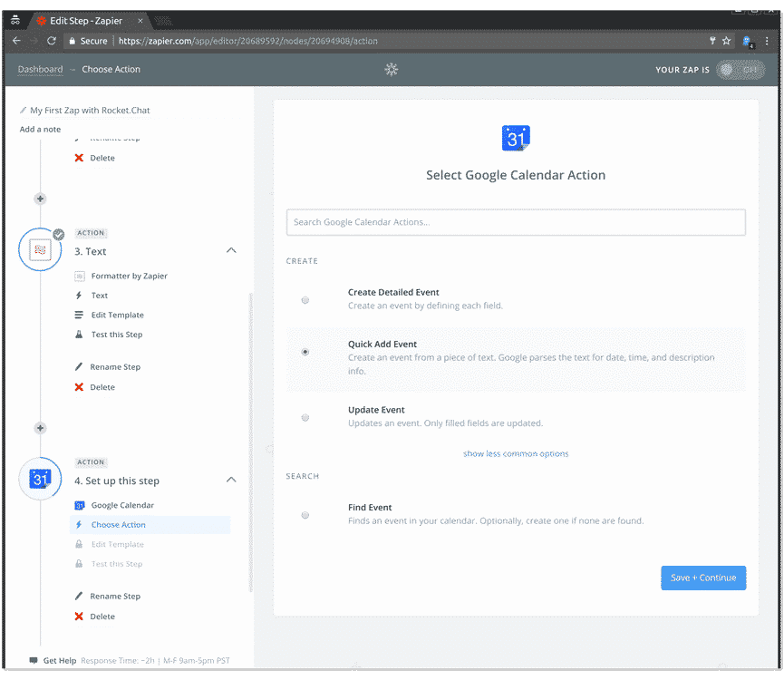Click Dashboard breadcrumb link
This screenshot has width=784, height=680.
(x=41, y=70)
